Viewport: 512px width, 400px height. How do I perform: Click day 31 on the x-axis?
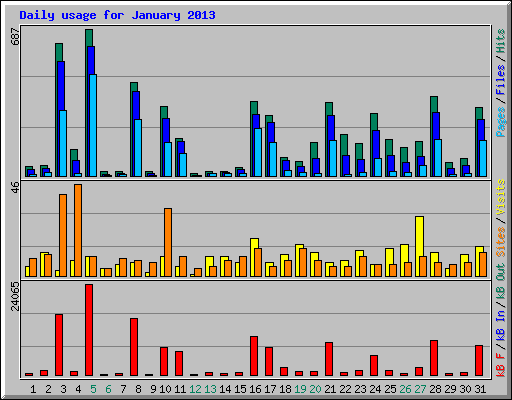(480, 389)
